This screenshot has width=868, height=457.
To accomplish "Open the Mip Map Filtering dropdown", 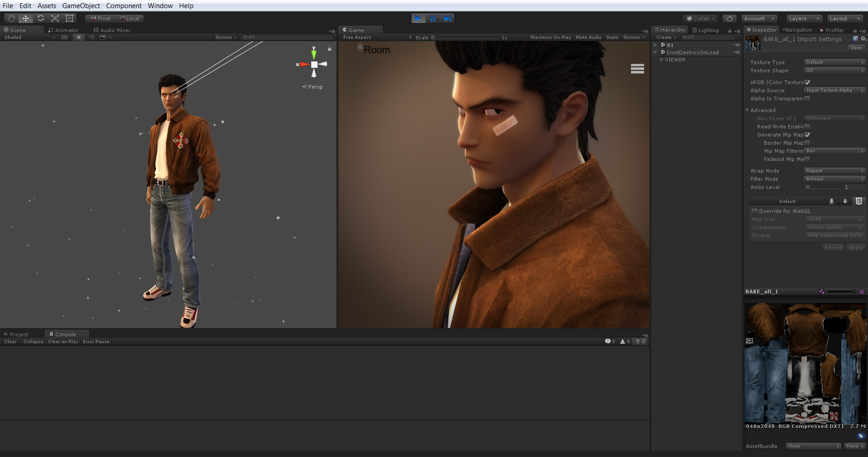I will click(x=835, y=151).
